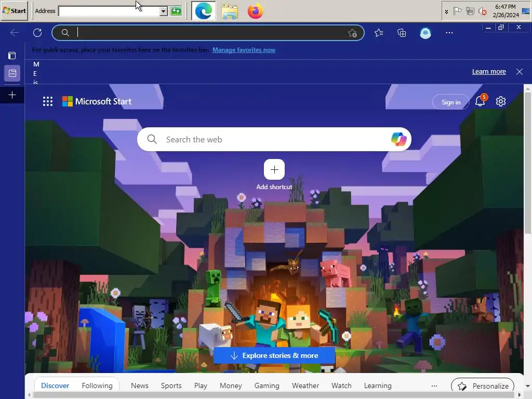The height and width of the screenshot is (399, 532).
Task: Show more feed categories ellipsis
Action: (434, 386)
